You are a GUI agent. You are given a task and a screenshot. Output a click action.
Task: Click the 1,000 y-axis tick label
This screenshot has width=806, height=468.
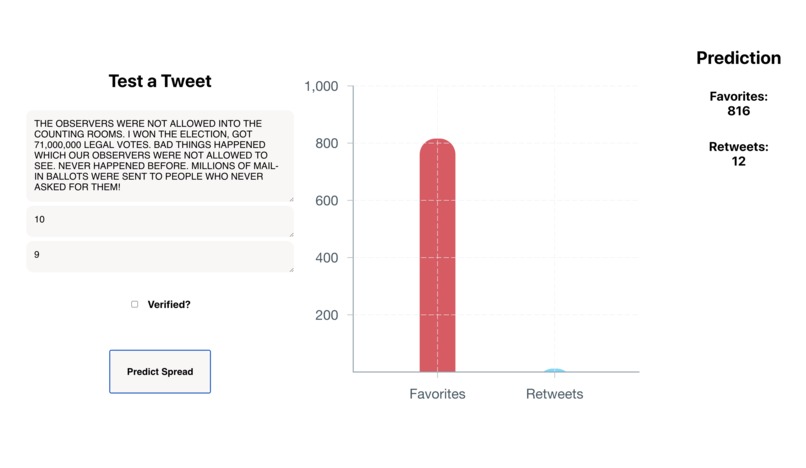click(x=321, y=86)
